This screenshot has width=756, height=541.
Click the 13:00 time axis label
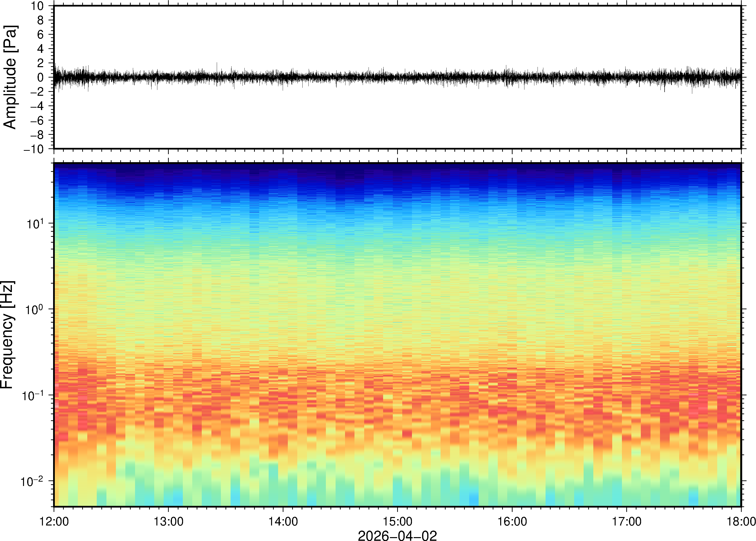coord(168,521)
